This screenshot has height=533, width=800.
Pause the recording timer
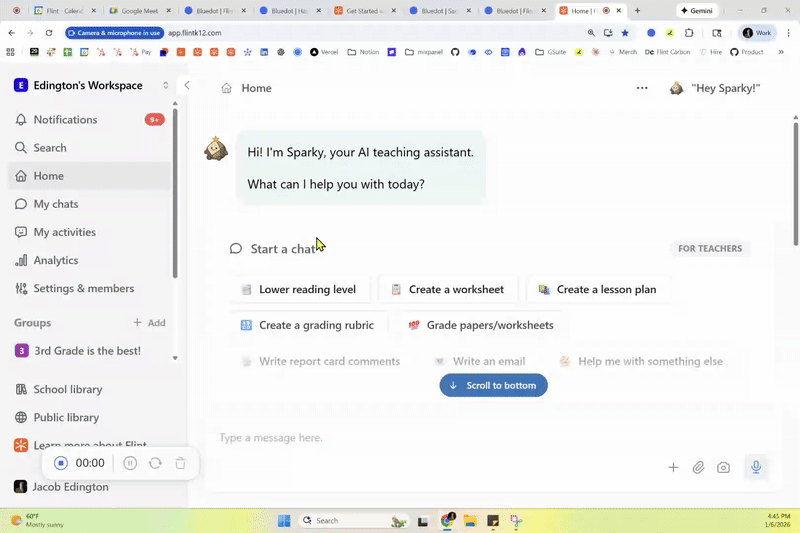click(130, 463)
